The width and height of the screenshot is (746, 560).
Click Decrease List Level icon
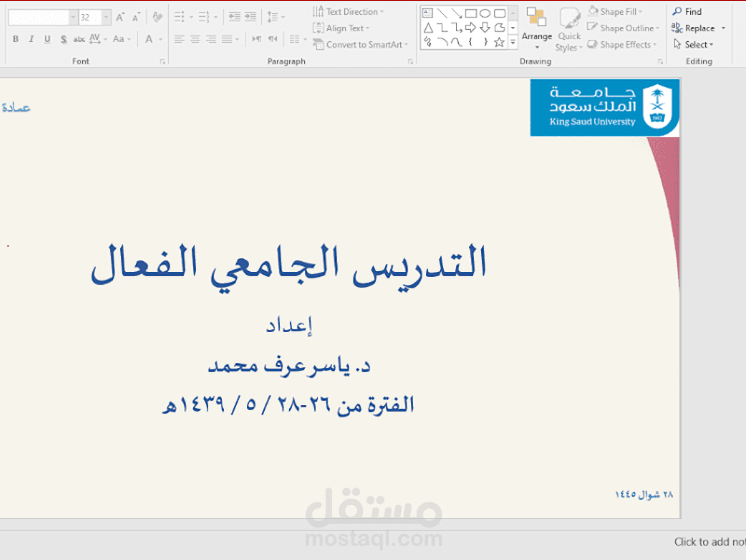235,17
